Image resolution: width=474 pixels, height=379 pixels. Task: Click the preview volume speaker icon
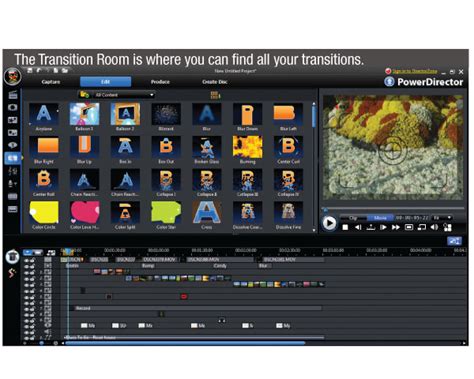tap(434, 227)
